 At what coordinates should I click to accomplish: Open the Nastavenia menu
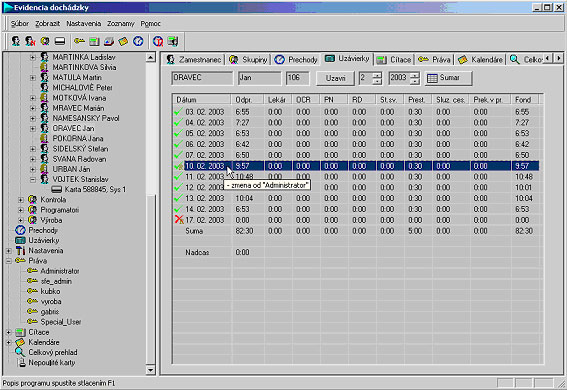(x=84, y=23)
